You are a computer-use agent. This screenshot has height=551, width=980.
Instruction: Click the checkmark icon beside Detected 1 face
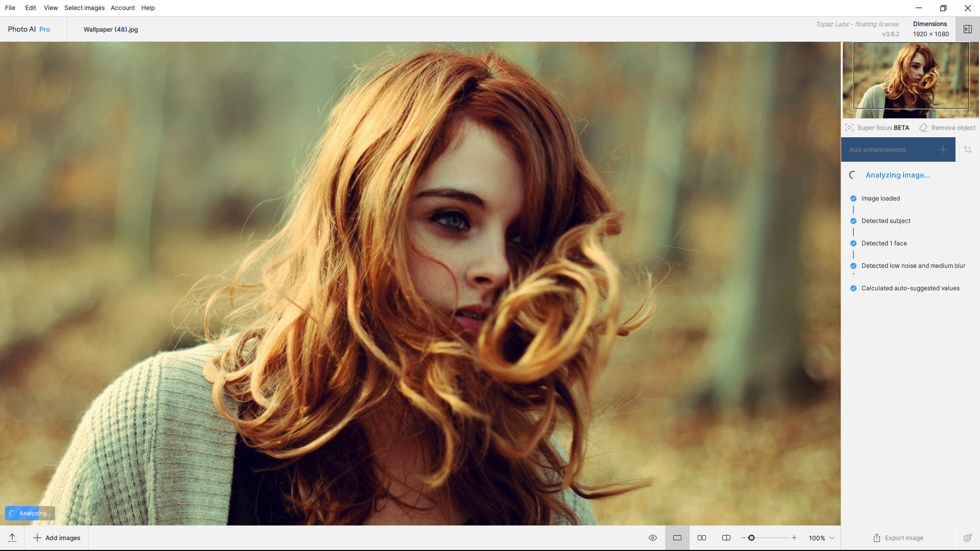click(x=853, y=243)
